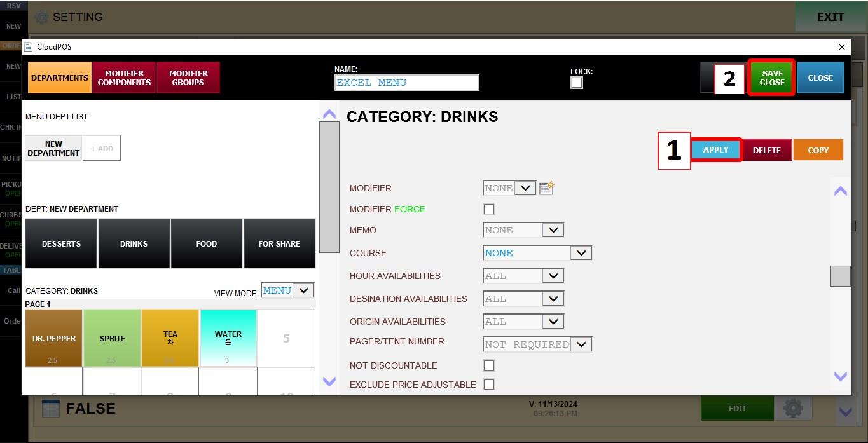Switch to MODIFIER GROUPS tab
The height and width of the screenshot is (443, 868).
click(188, 78)
